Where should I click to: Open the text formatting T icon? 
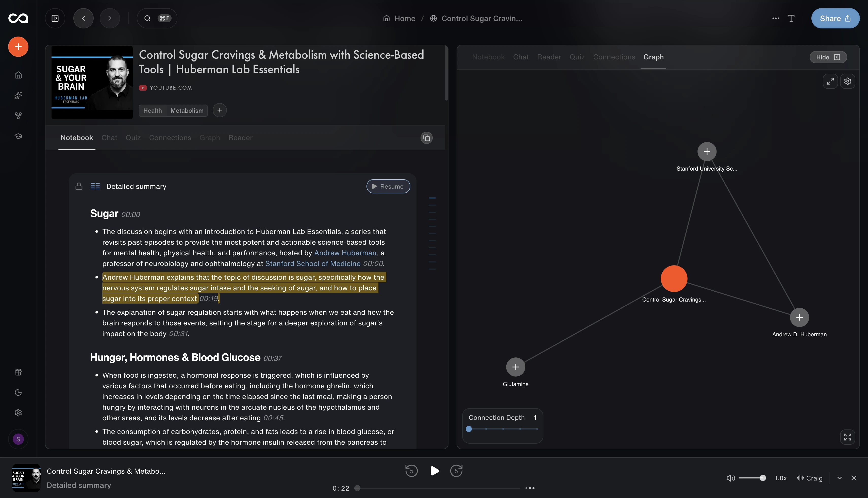(x=791, y=18)
